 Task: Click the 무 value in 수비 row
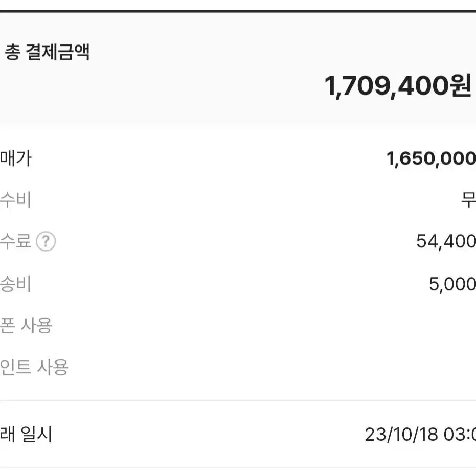coord(468,200)
